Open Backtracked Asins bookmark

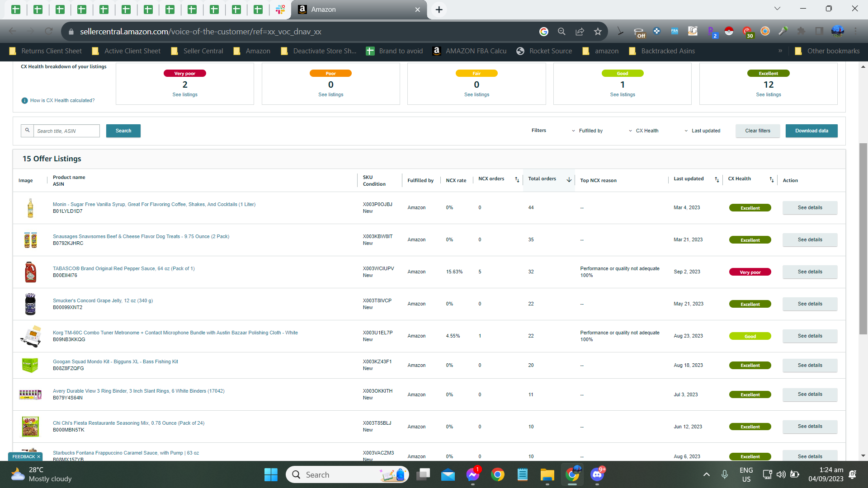(662, 51)
